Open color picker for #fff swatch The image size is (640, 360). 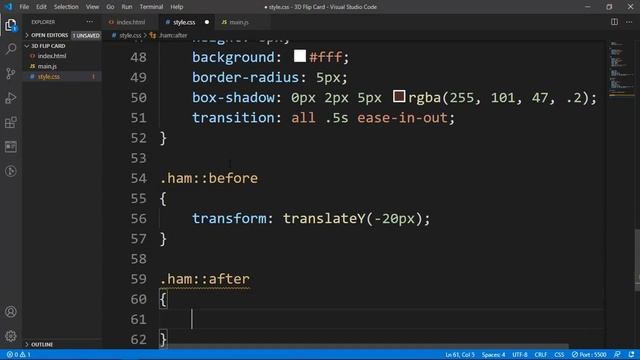(x=300, y=56)
